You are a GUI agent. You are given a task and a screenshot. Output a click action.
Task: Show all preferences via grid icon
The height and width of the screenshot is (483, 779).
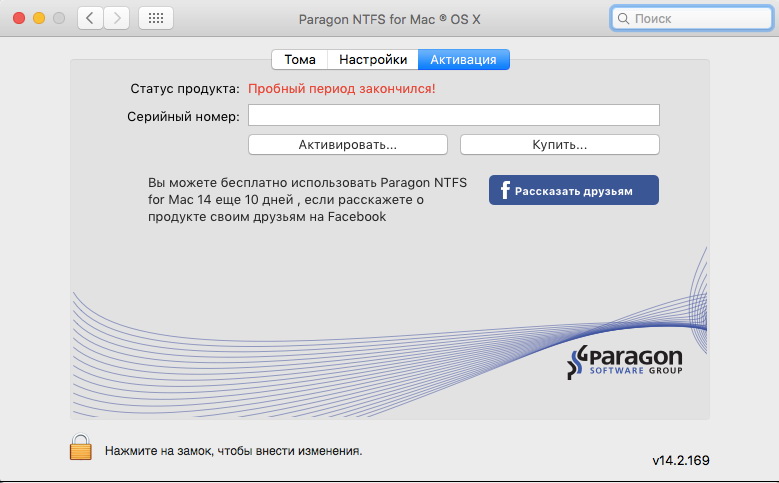tap(155, 18)
